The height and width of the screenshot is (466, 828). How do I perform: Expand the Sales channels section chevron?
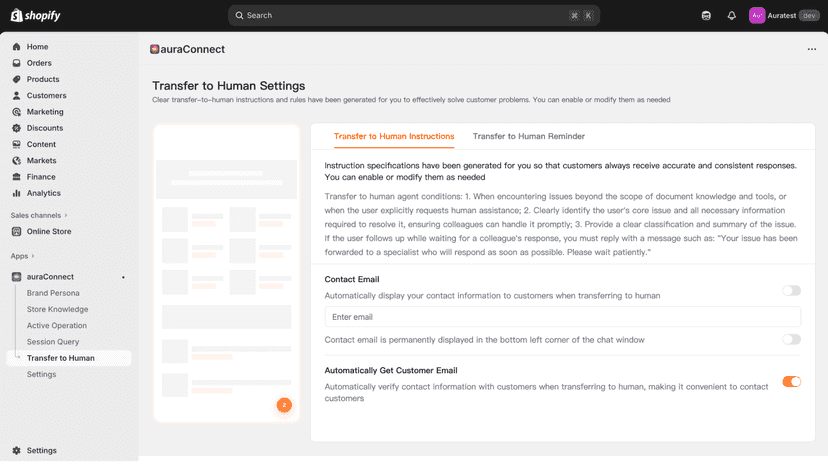point(66,216)
